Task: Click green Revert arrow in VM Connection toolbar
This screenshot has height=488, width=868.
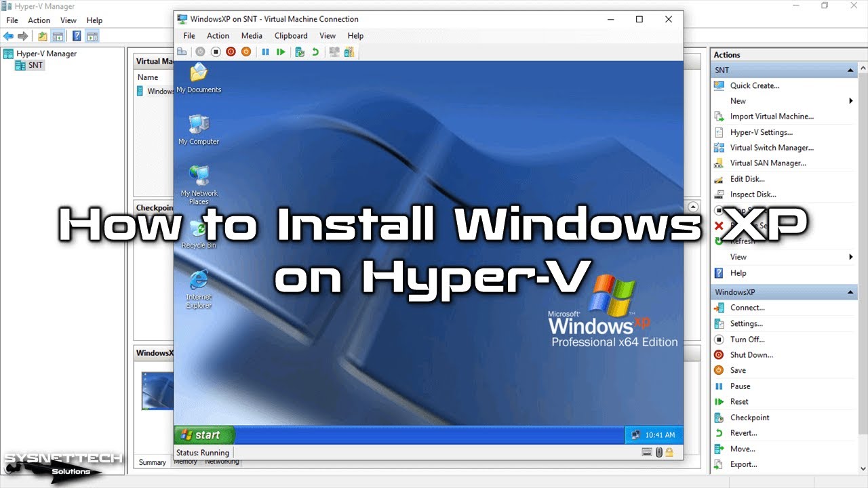Action: click(315, 52)
